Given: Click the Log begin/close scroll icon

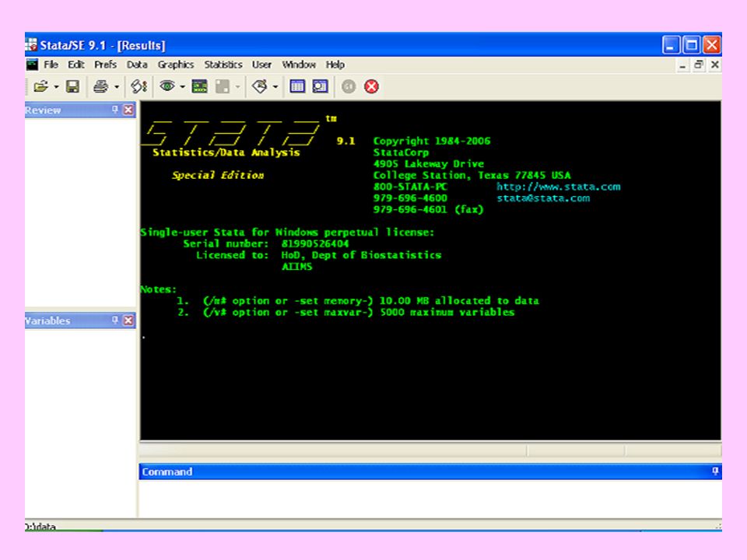Looking at the screenshot, I should pos(139,86).
